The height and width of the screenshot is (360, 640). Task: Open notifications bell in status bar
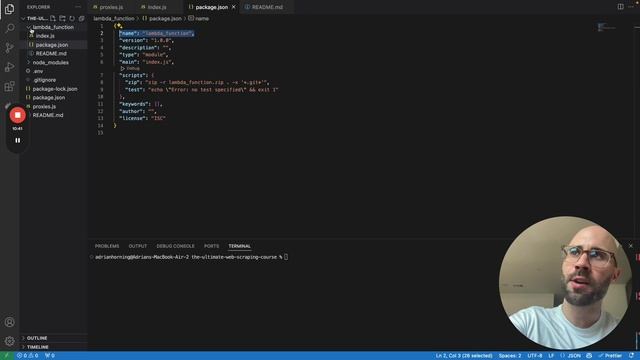pos(631,356)
